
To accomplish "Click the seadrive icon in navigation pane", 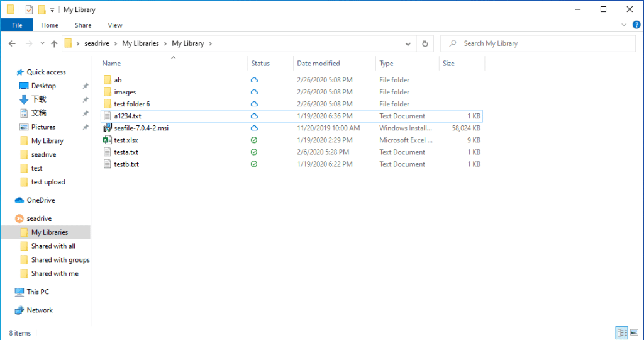I will coord(20,218).
